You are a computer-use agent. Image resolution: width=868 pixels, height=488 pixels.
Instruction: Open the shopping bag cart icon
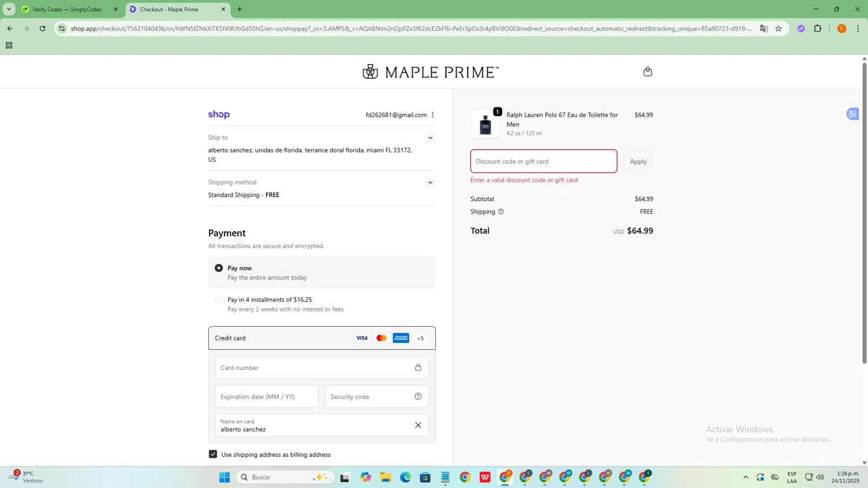tap(648, 72)
